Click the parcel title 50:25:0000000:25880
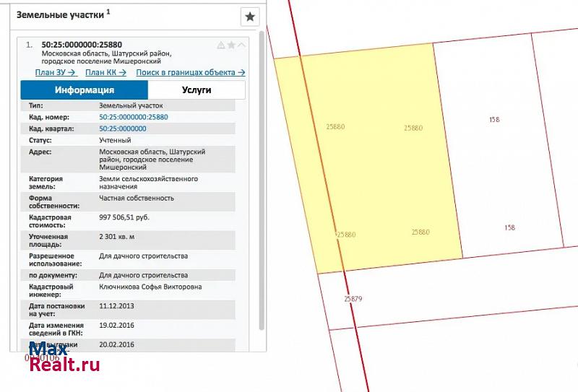The width and height of the screenshot is (578, 392). 85,45
